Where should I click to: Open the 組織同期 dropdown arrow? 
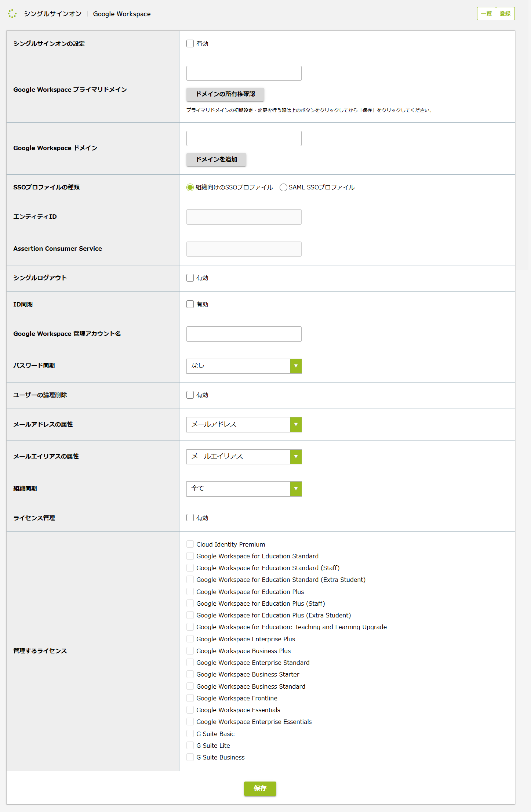[x=296, y=489]
